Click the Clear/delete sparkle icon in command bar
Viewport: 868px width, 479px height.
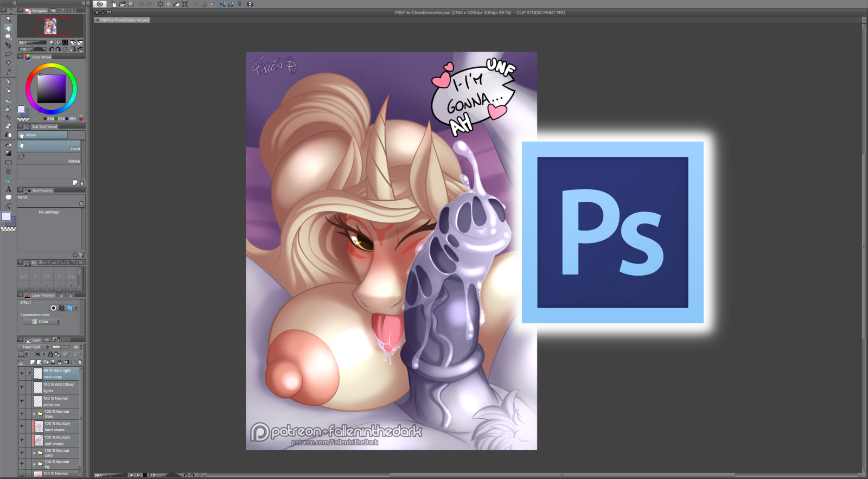[x=160, y=4]
